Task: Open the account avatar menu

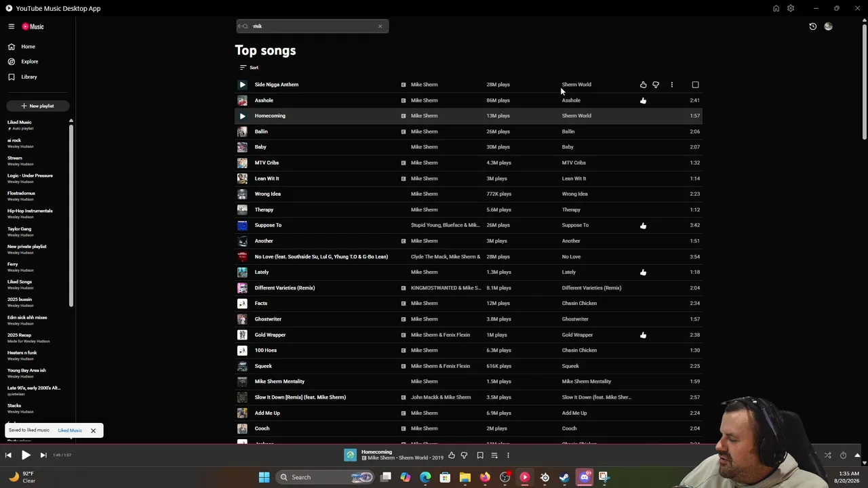Action: click(x=828, y=26)
